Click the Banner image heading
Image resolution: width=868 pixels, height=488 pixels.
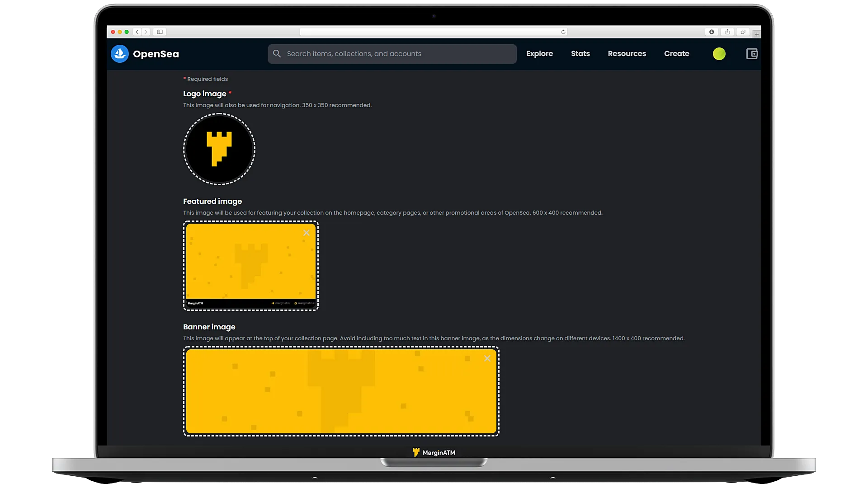pyautogui.click(x=209, y=327)
